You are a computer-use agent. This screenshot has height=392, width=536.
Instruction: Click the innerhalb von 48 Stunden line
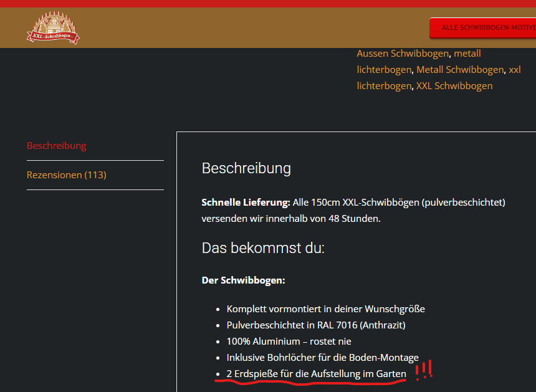[x=290, y=219]
